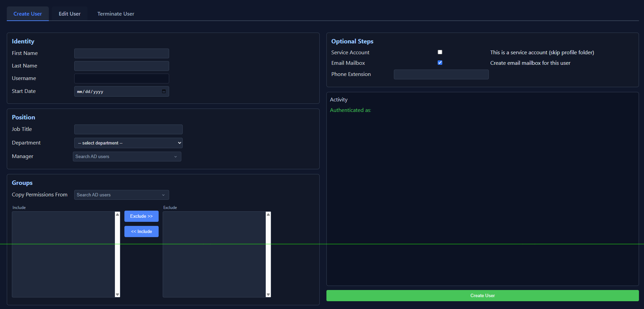The width and height of the screenshot is (644, 309).
Task: Click the green Create User button
Action: pos(483,295)
